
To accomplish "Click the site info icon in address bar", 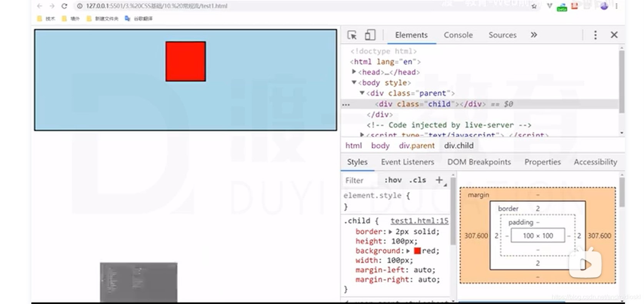I will pyautogui.click(x=80, y=6).
